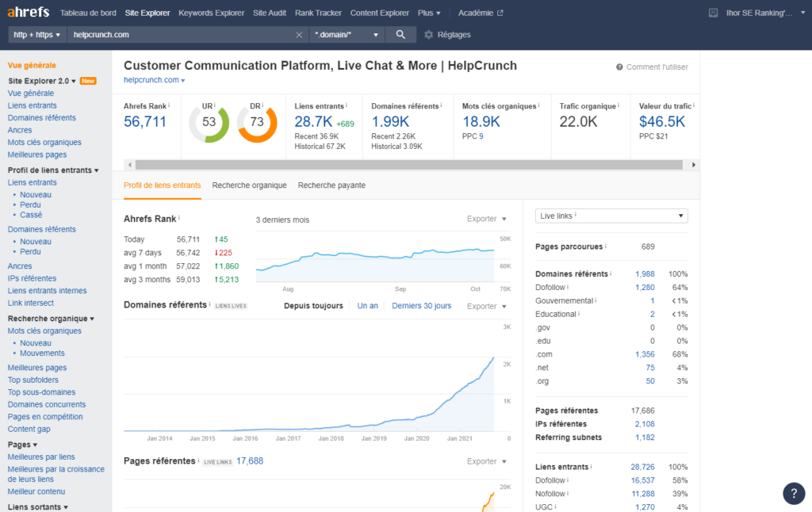Expand Liens sortants sidebar section
Screen dimensions: 812x512
click(x=38, y=506)
